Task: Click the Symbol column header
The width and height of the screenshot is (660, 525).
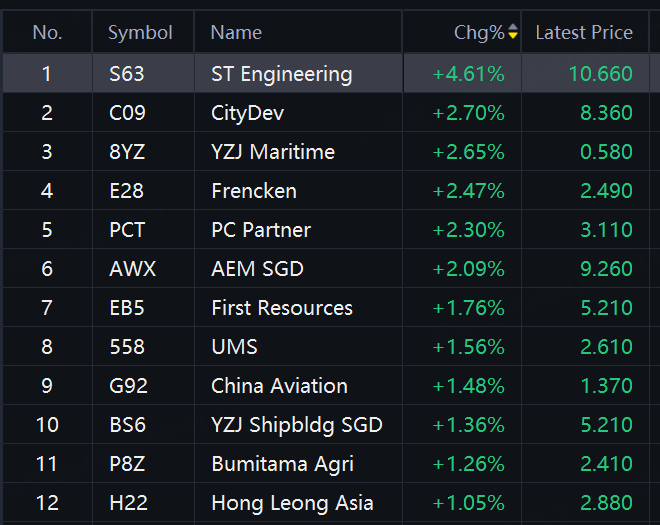Action: point(140,32)
